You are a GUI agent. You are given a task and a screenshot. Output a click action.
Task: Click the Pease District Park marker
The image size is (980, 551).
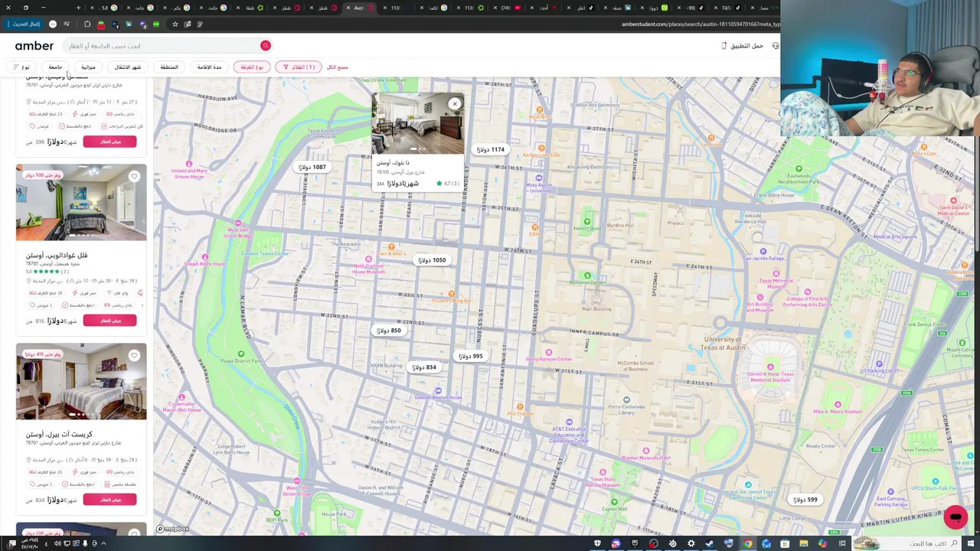[240, 355]
